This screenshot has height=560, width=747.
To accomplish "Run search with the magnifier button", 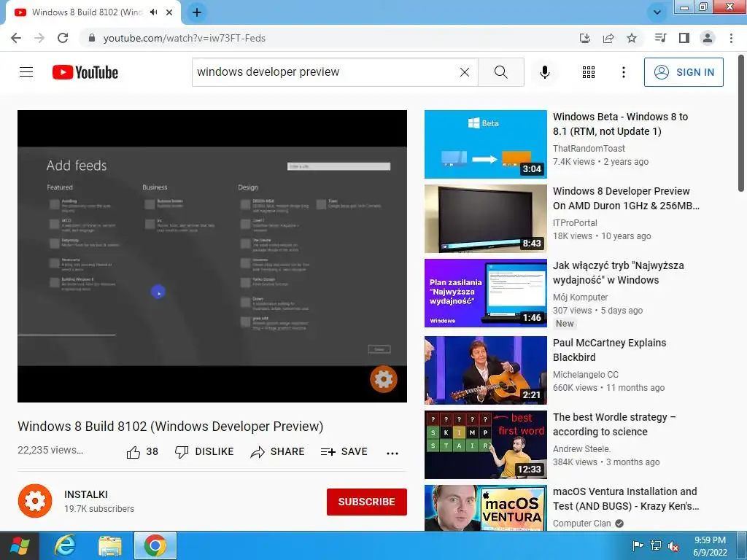I will (500, 72).
